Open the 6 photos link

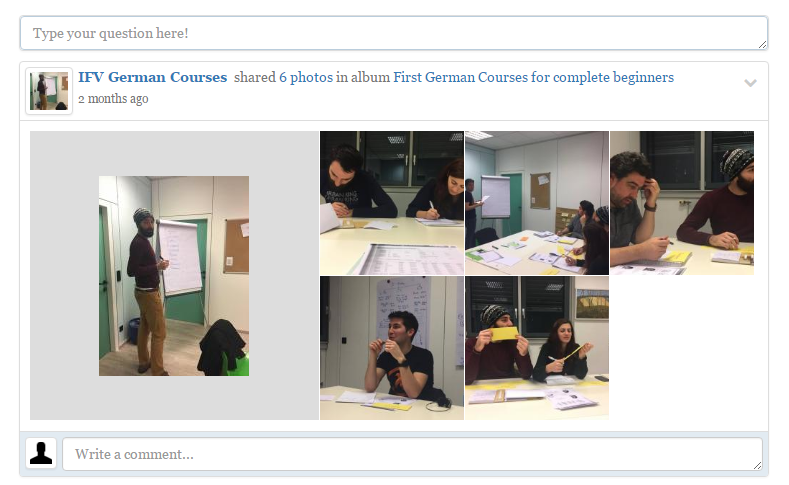point(306,77)
